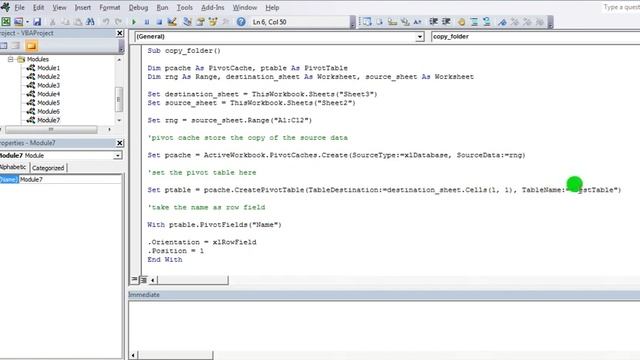Click the Undo arrow icon
The image size is (640, 360).
point(106,22)
